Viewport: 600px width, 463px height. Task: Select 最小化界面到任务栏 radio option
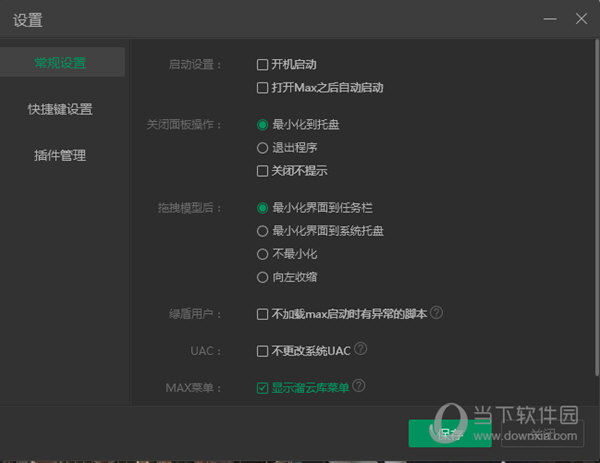262,208
